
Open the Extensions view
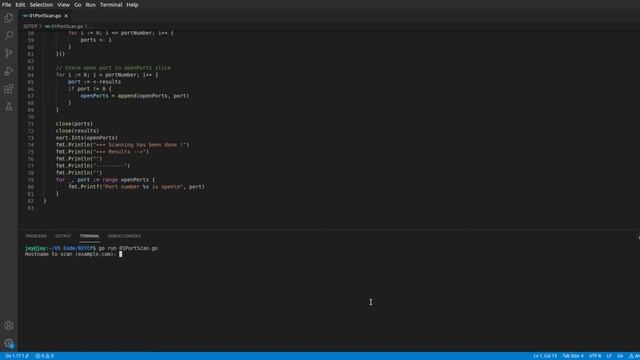point(9,89)
